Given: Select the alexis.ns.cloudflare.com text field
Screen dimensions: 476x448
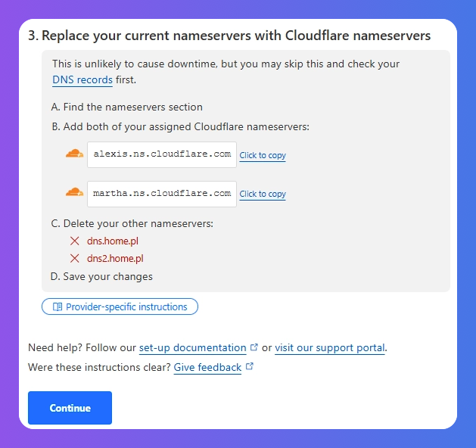Looking at the screenshot, I should click(162, 154).
